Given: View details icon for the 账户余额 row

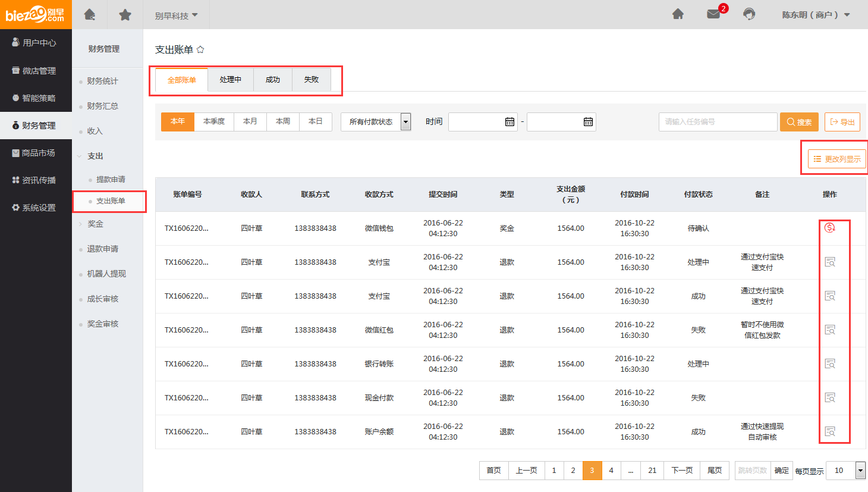Looking at the screenshot, I should 830,431.
